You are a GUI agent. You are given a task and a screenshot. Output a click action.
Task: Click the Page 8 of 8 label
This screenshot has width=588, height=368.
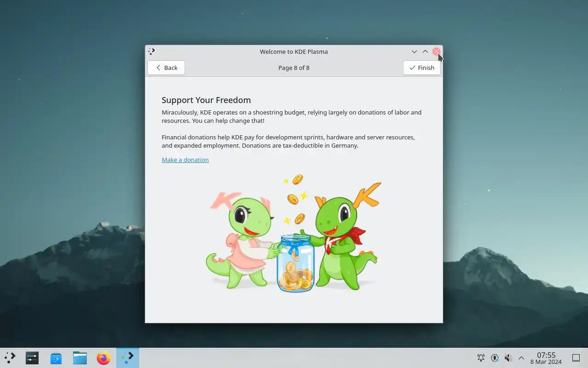coord(294,68)
